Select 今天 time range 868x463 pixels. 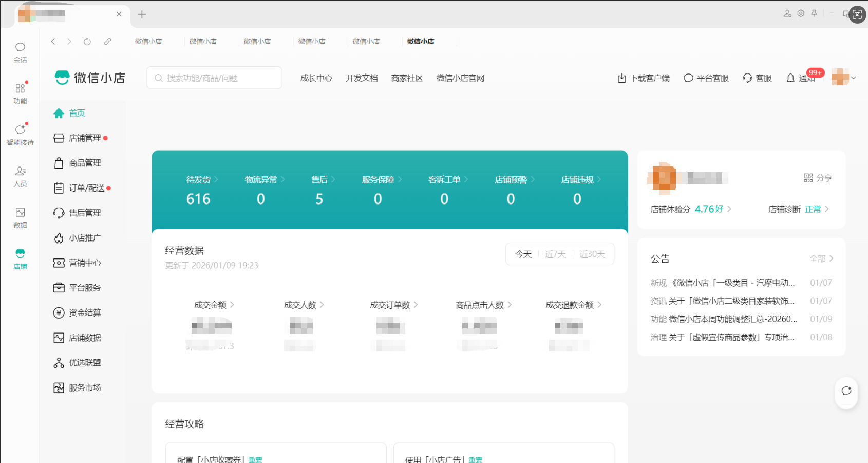523,254
